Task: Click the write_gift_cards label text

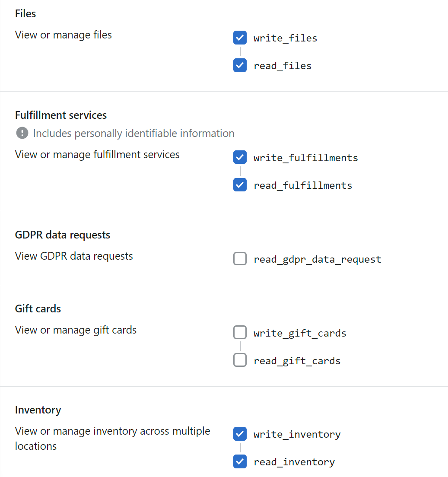Action: tap(300, 334)
